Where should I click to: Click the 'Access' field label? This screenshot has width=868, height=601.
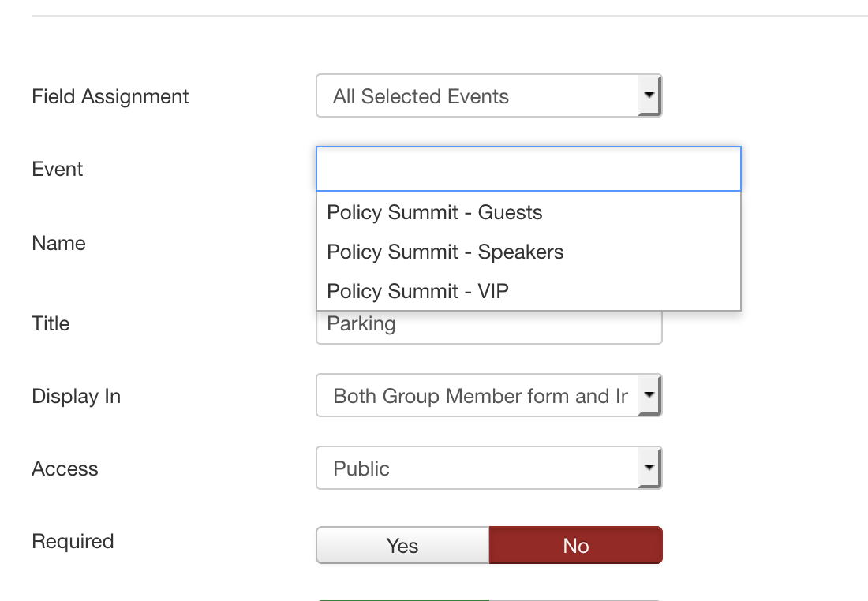65,469
